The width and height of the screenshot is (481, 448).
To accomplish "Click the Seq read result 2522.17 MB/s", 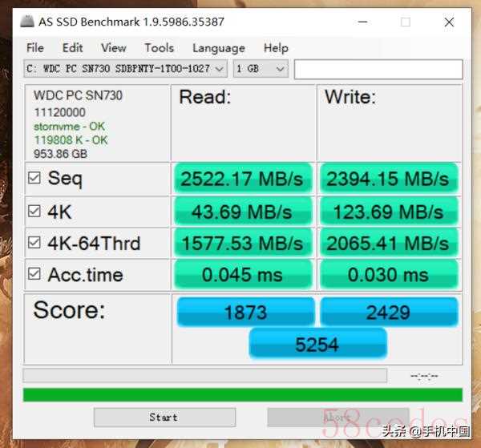I will 243,179.
